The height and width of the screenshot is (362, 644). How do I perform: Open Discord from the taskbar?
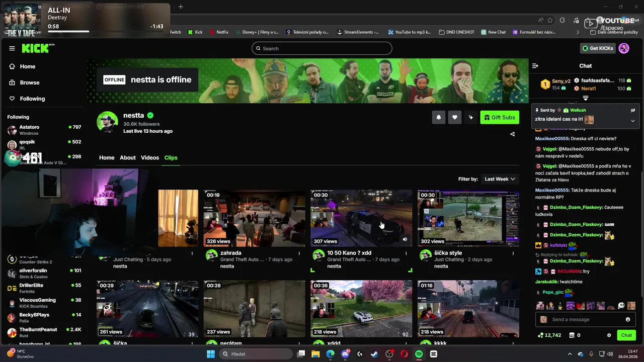[345, 354]
